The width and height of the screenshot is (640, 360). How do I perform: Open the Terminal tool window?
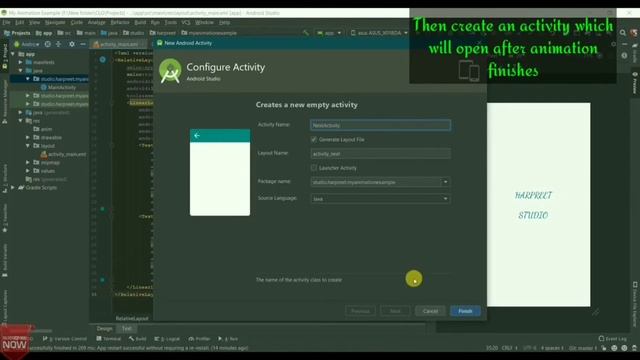(109, 339)
